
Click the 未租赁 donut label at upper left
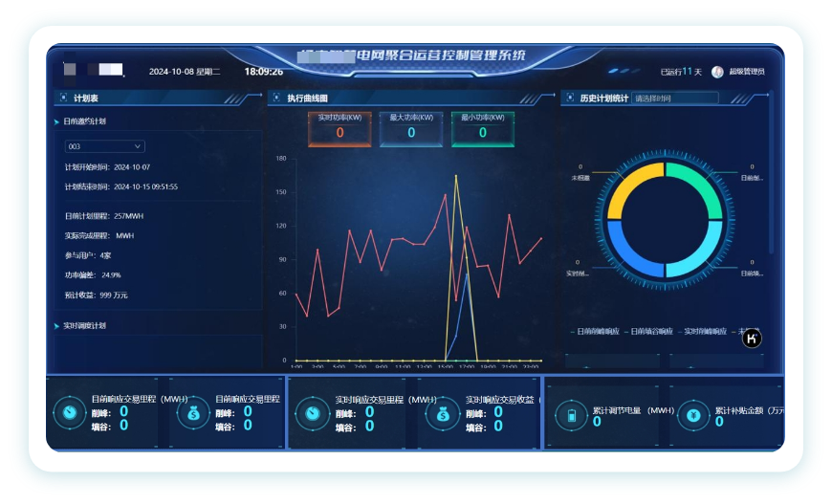click(580, 178)
